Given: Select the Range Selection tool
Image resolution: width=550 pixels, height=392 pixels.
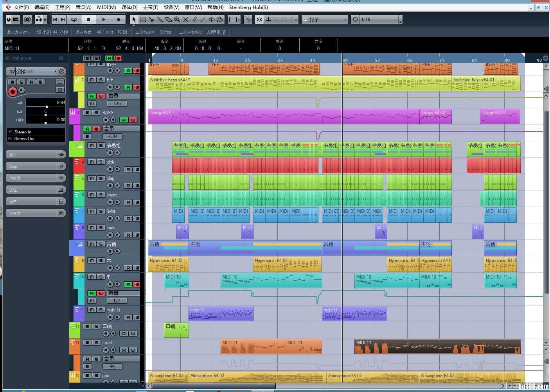Looking at the screenshot, I should point(143,19).
